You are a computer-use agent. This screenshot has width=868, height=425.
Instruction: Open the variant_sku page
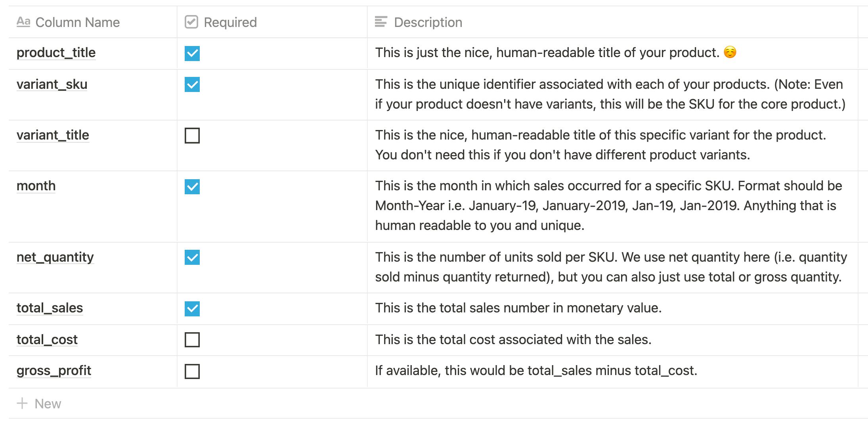(52, 84)
